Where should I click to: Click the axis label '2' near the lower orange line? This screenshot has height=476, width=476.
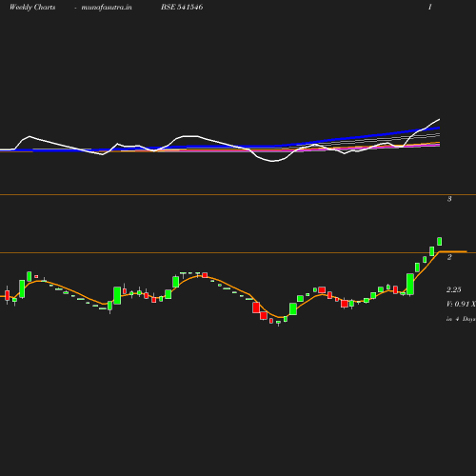coord(449,257)
